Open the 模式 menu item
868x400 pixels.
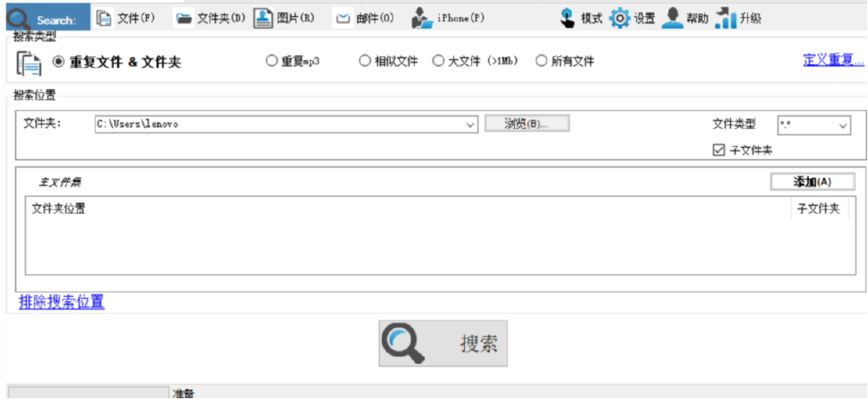(x=591, y=19)
